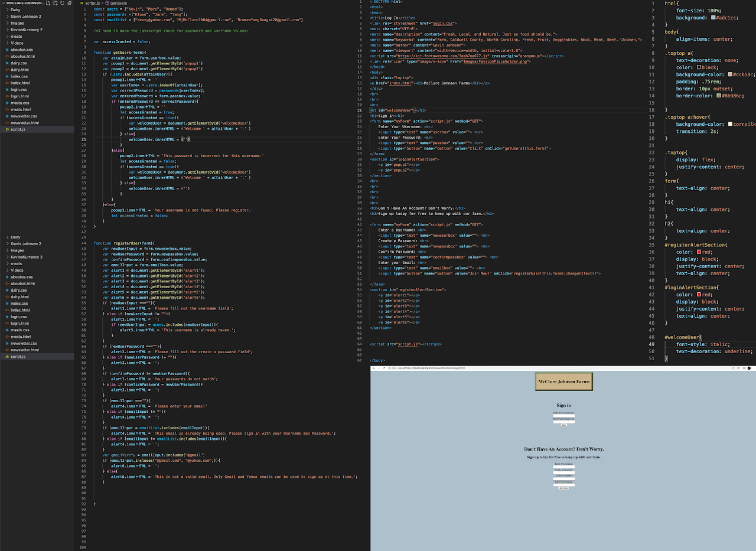Click the McClure Johnson Farms banner link
Image resolution: width=756 pixels, height=551 pixels.
563,382
